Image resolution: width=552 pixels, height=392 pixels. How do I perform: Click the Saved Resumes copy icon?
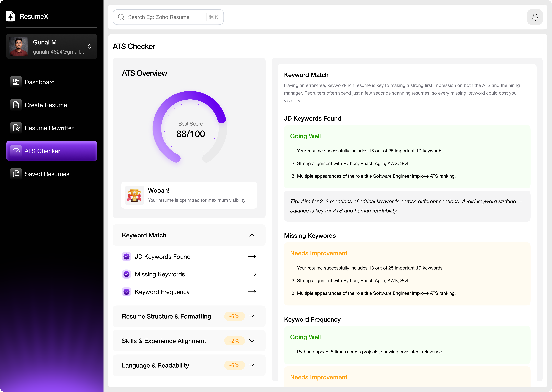tap(16, 174)
